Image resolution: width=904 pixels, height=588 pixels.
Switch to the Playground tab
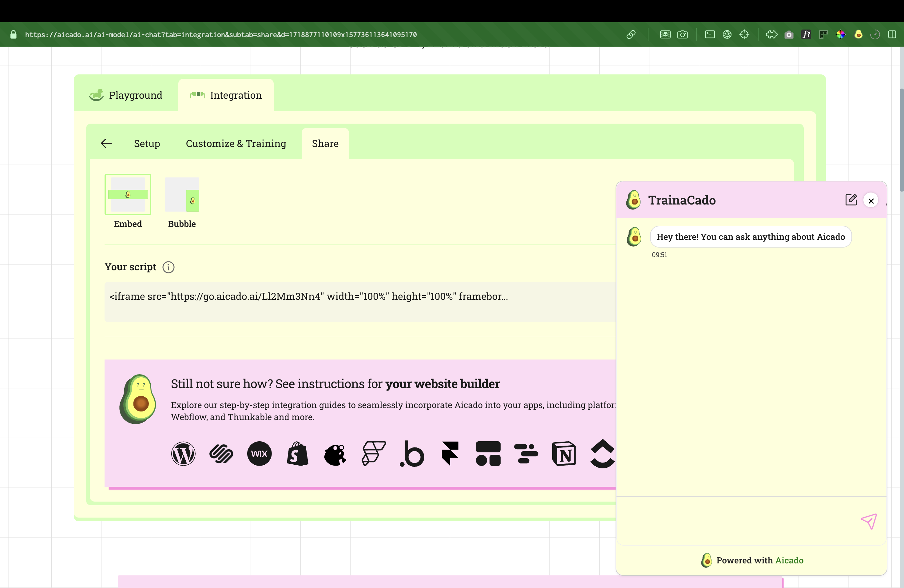(x=126, y=95)
